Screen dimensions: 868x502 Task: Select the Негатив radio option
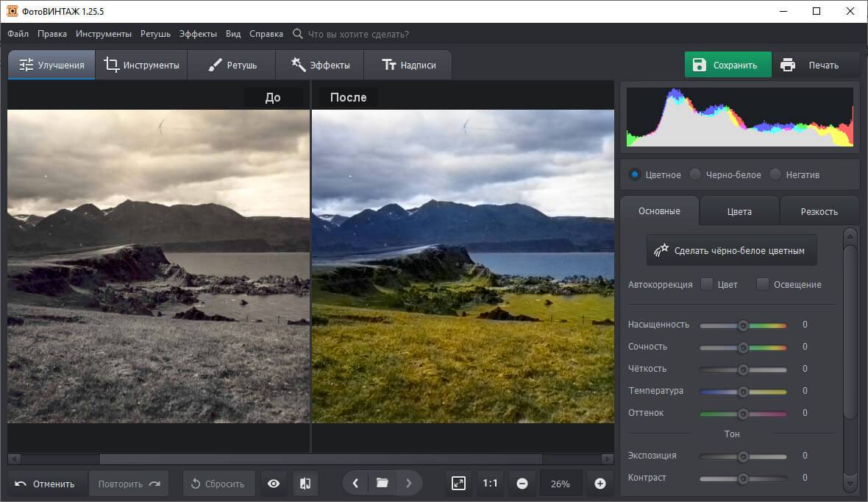click(x=775, y=174)
